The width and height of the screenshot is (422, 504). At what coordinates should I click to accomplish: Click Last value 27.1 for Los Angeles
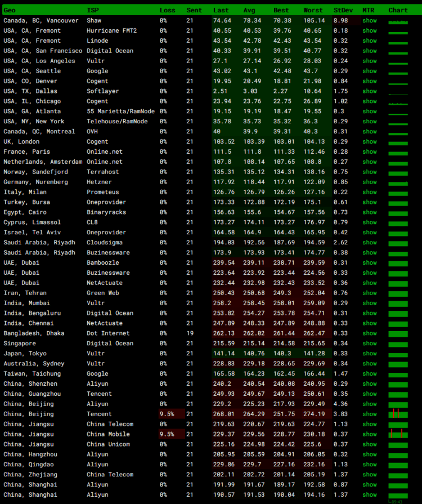click(220, 61)
